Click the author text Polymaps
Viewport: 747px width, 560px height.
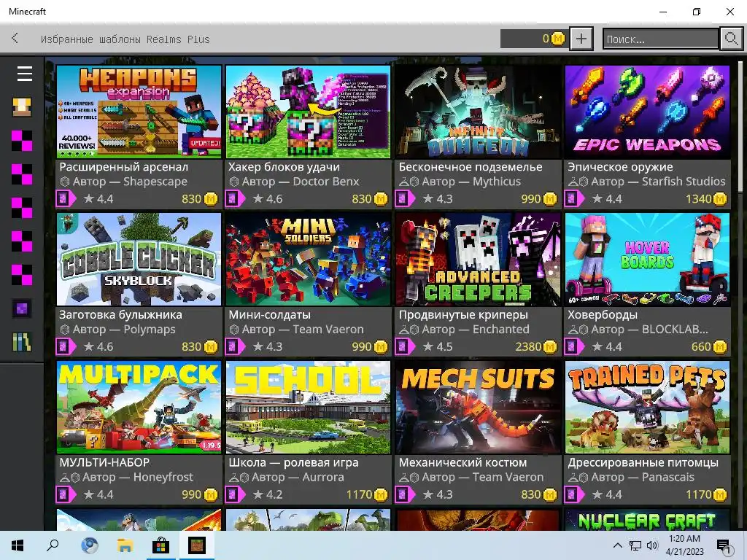[149, 329]
